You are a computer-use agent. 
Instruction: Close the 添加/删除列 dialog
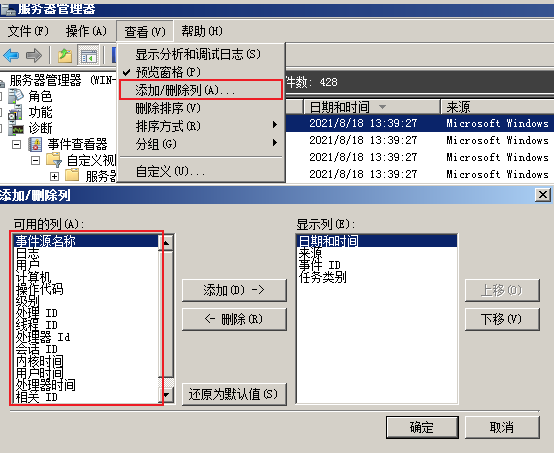tap(543, 195)
